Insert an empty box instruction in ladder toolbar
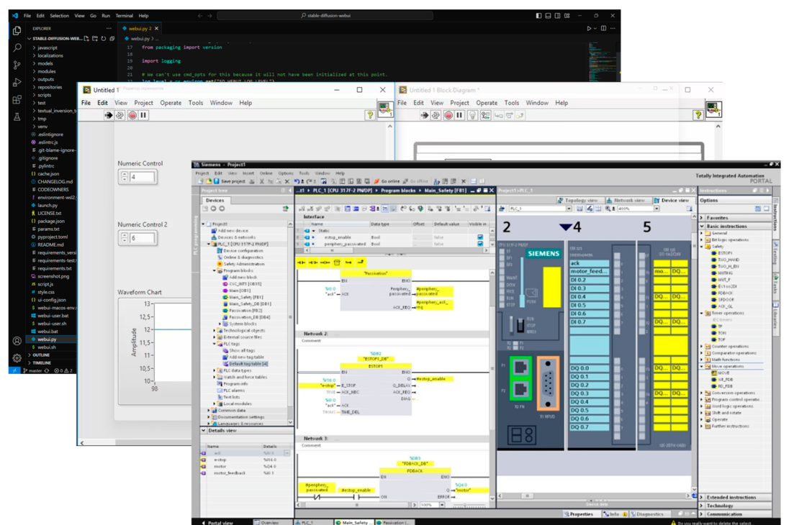Screen dimensions: 812x525 pyautogui.click(x=336, y=262)
